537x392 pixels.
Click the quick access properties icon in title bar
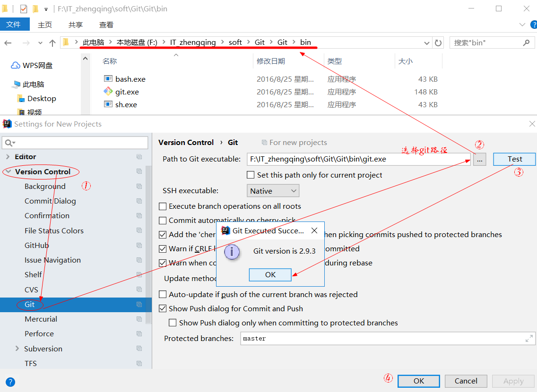pos(24,9)
